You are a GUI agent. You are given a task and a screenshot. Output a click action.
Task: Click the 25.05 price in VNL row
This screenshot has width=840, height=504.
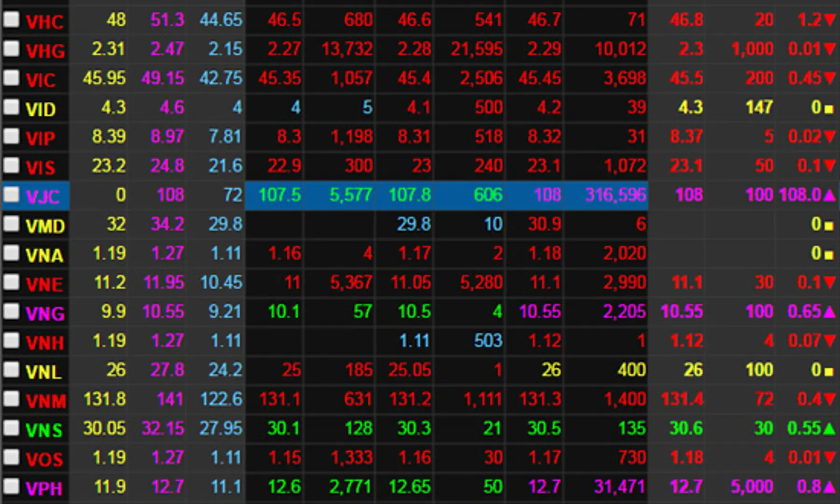coord(410,370)
